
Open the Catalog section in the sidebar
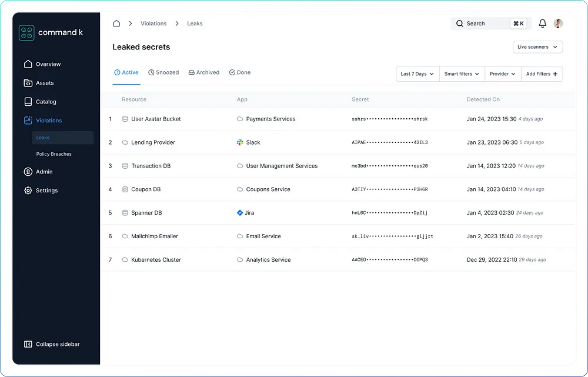(46, 102)
